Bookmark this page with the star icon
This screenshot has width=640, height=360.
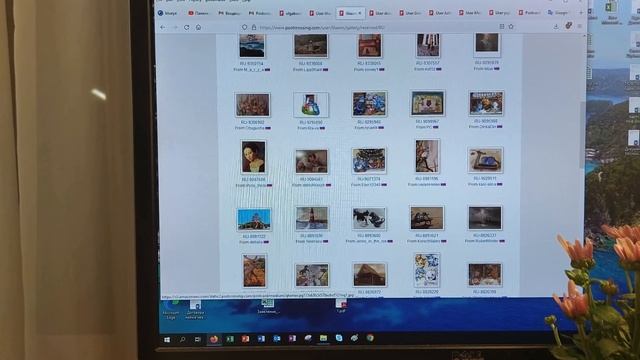[x=511, y=27]
